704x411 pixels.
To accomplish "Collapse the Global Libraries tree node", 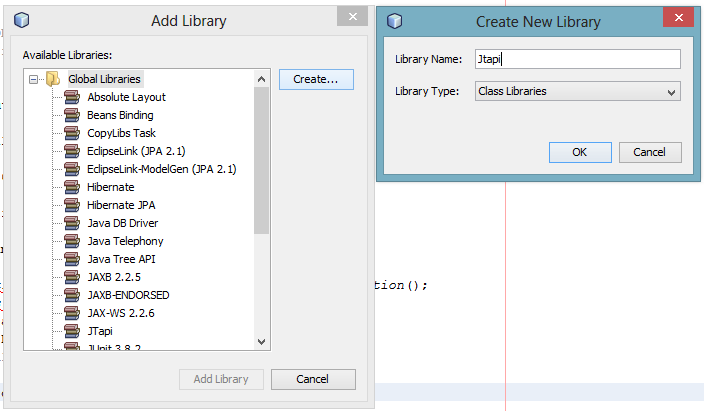I will tap(33, 80).
